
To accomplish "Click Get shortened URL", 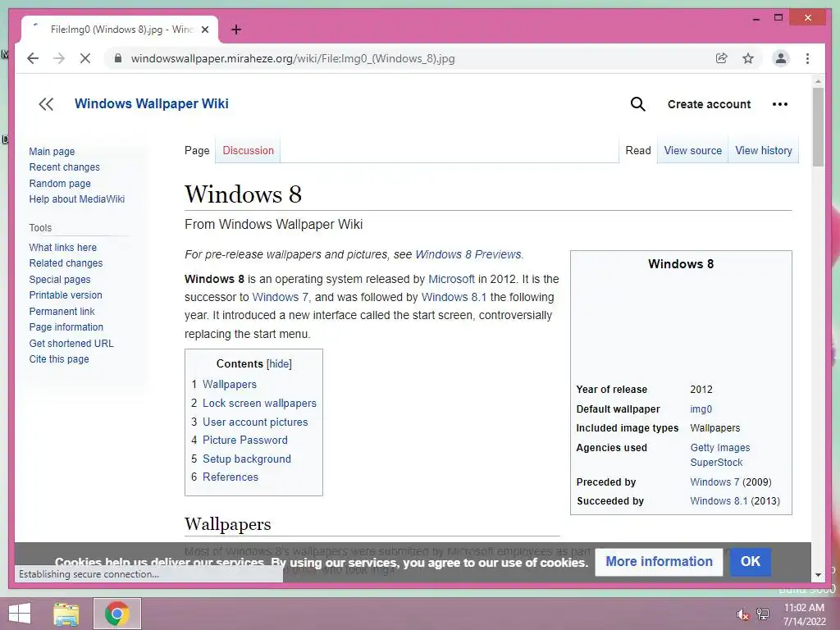I will (71, 344).
